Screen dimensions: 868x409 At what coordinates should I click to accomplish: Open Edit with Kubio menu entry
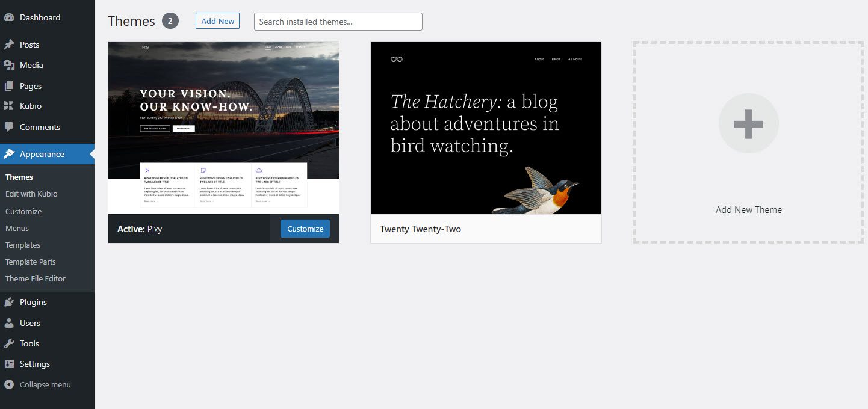pyautogui.click(x=31, y=194)
